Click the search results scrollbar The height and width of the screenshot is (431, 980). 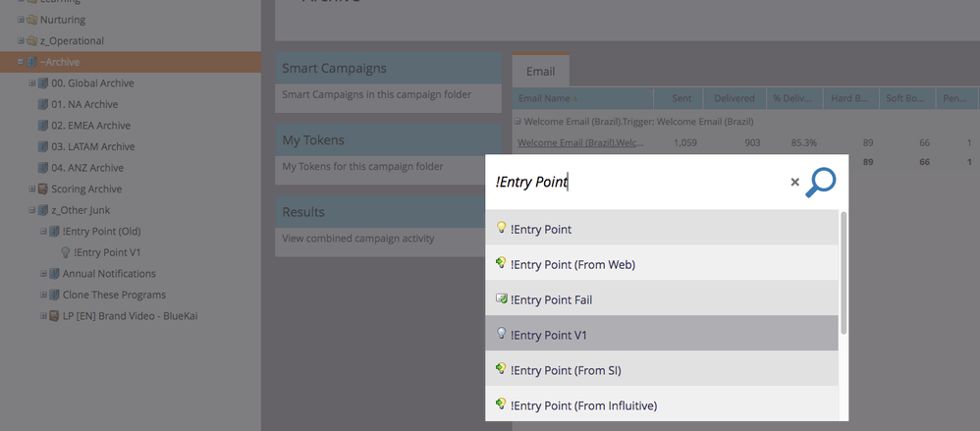coord(844,273)
